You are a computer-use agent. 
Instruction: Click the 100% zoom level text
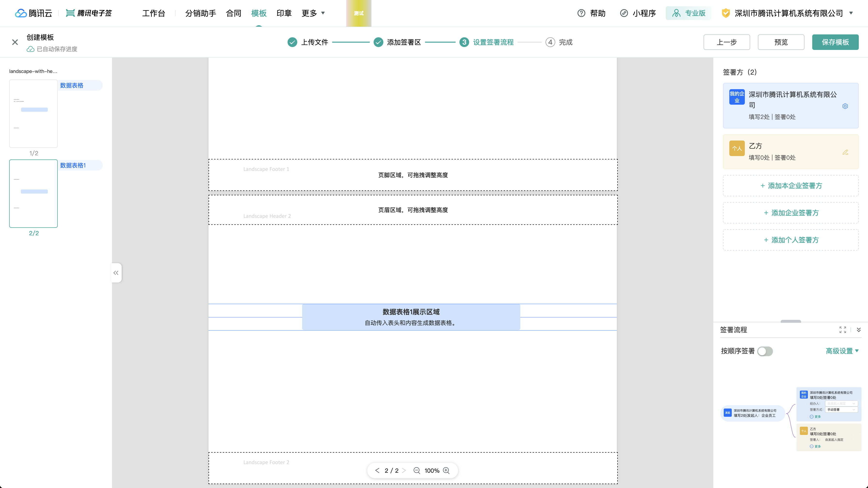(x=432, y=471)
